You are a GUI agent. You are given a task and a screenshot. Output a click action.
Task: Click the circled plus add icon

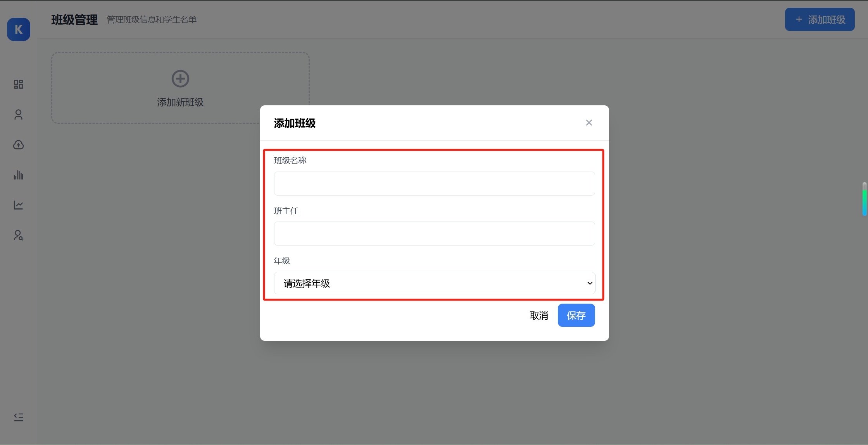pos(180,79)
